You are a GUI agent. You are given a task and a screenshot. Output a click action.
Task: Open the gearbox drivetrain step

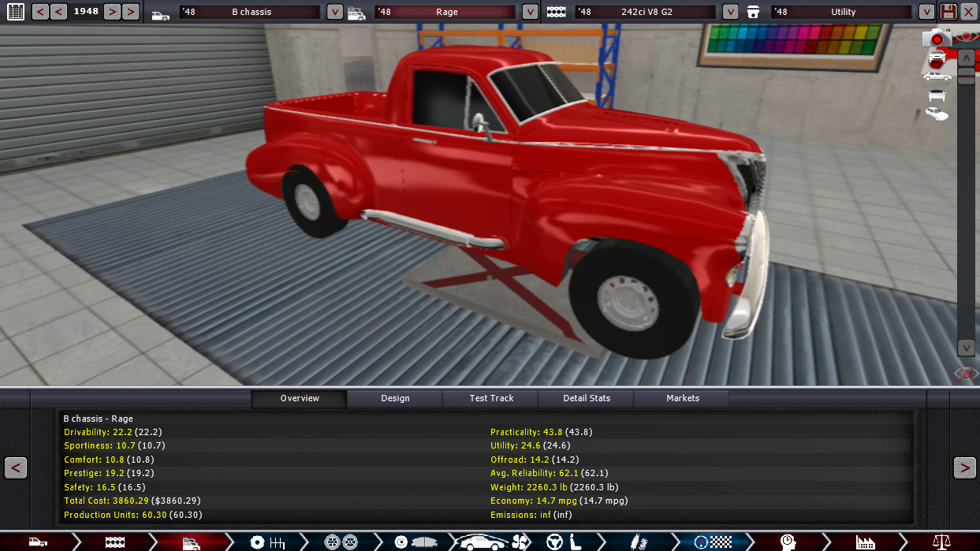(x=267, y=542)
